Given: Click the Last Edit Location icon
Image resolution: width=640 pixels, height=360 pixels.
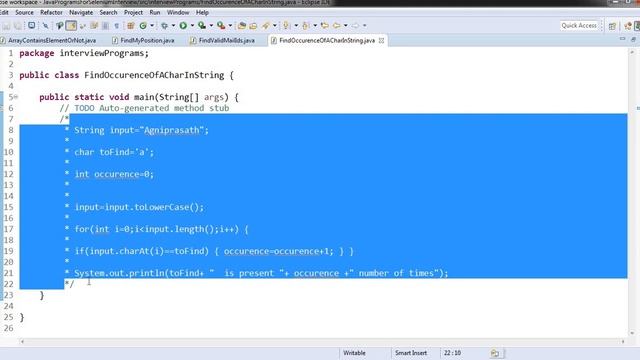Looking at the screenshot, I should click(325, 26).
